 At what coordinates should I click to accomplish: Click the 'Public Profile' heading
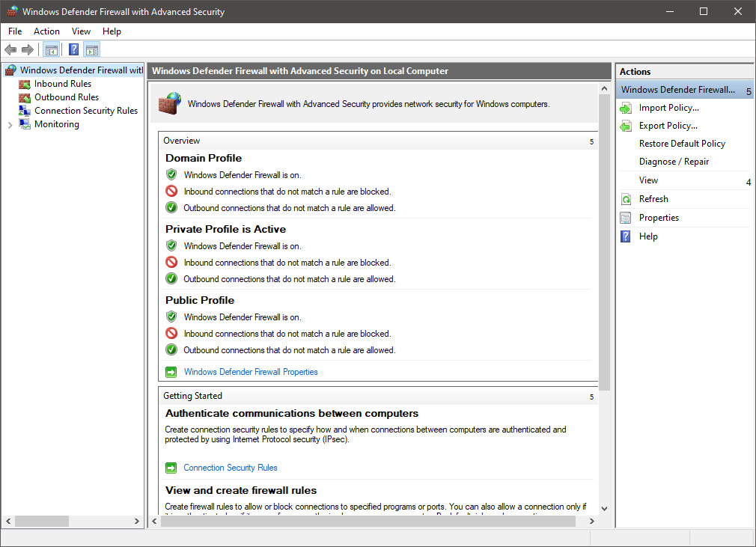[x=200, y=300]
